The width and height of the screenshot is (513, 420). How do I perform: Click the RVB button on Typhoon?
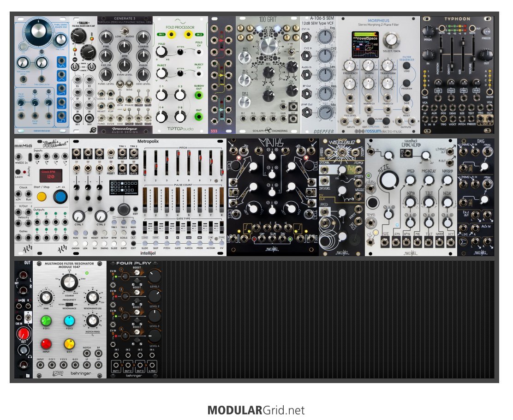click(x=477, y=82)
